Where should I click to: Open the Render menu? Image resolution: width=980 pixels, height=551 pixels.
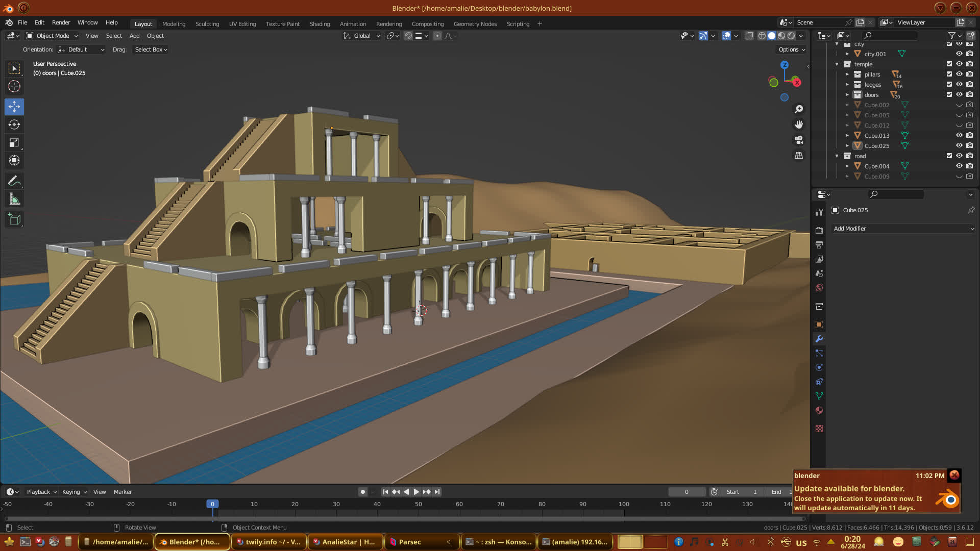[61, 22]
